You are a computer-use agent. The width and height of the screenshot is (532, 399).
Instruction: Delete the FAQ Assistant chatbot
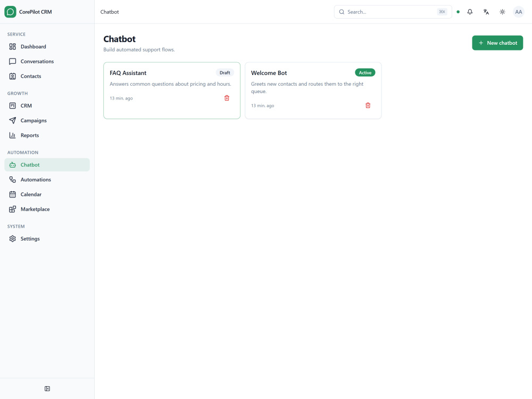(x=227, y=98)
